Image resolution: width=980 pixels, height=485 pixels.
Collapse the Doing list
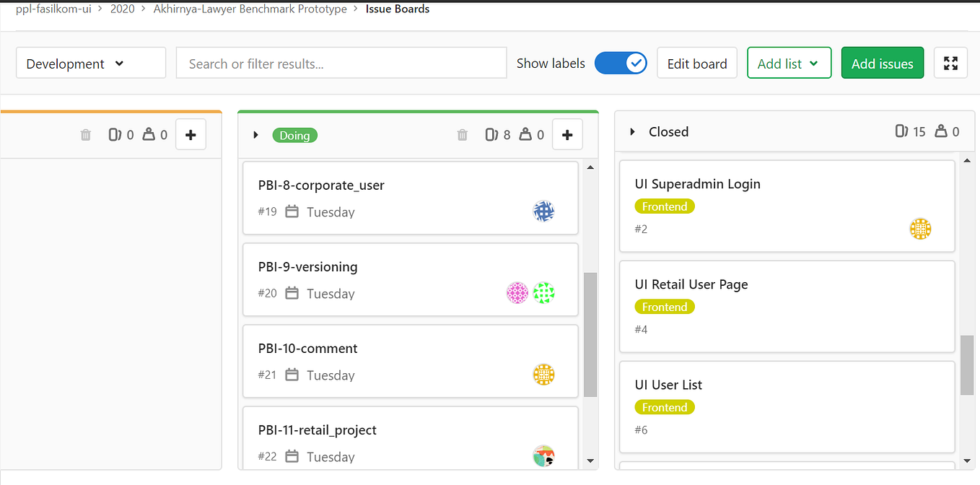coord(255,134)
